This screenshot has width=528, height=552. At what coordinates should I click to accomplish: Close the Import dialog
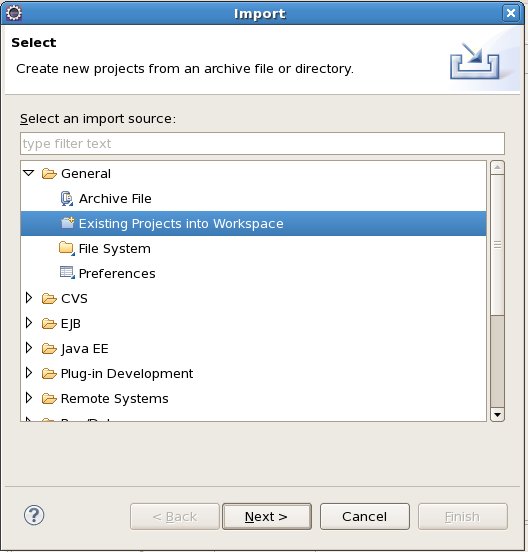point(510,13)
